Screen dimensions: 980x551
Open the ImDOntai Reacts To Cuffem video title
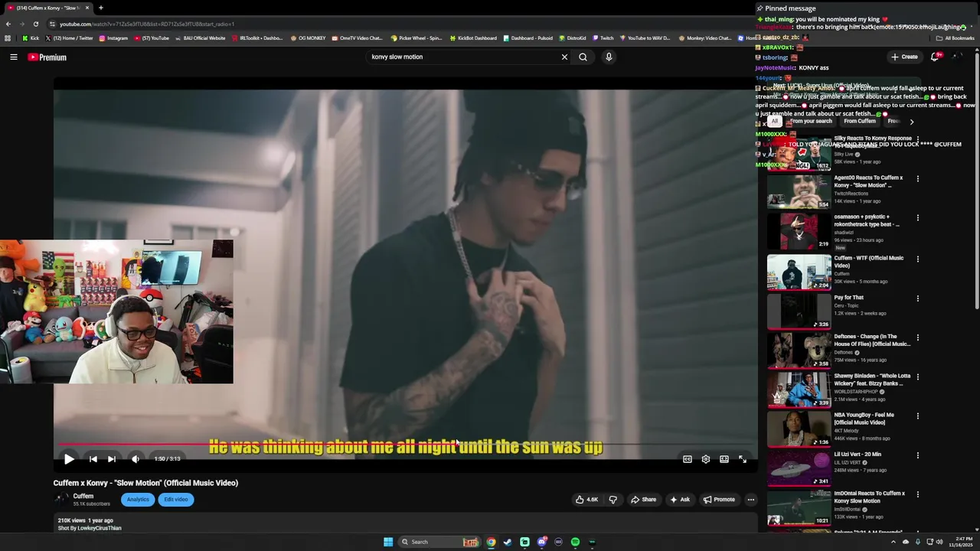point(869,497)
